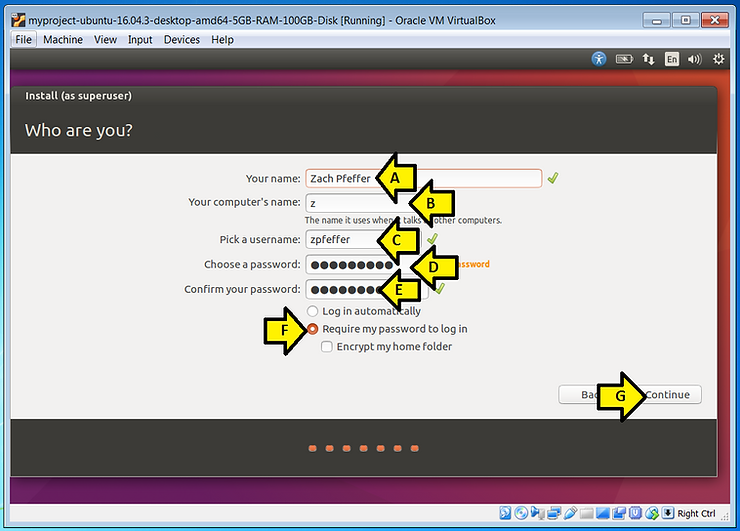Image resolution: width=740 pixels, height=531 pixels.
Task: Open the power gear session menu
Action: tap(718, 59)
